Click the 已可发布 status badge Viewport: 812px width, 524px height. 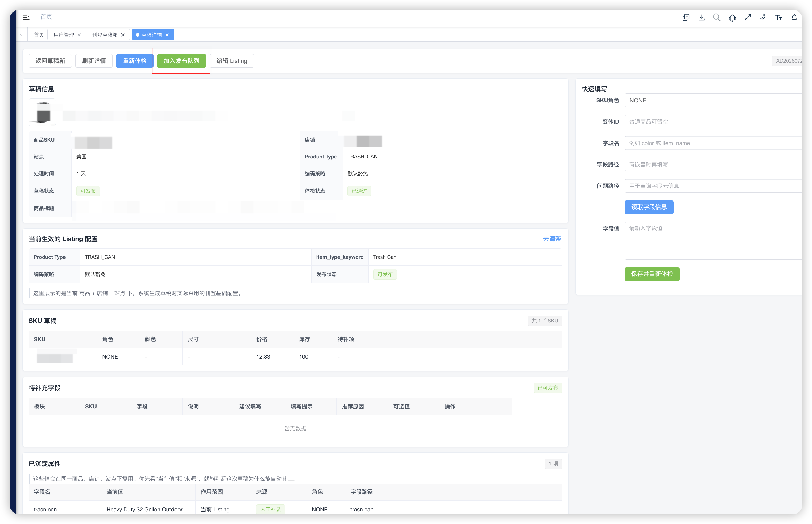[548, 388]
